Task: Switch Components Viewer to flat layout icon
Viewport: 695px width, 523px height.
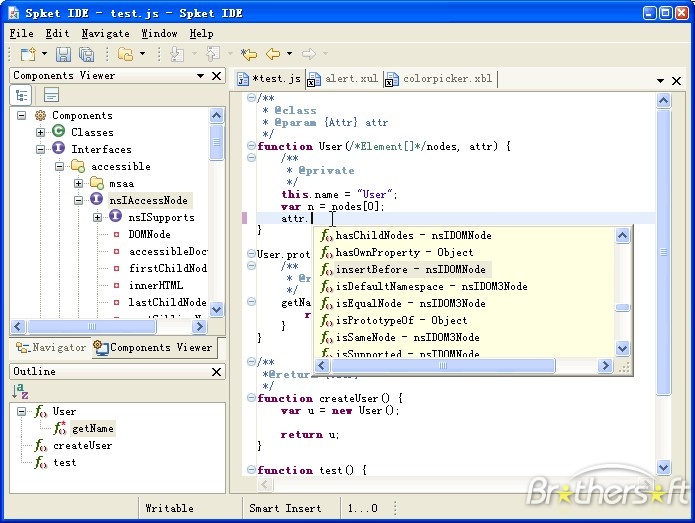Action: click(x=51, y=95)
